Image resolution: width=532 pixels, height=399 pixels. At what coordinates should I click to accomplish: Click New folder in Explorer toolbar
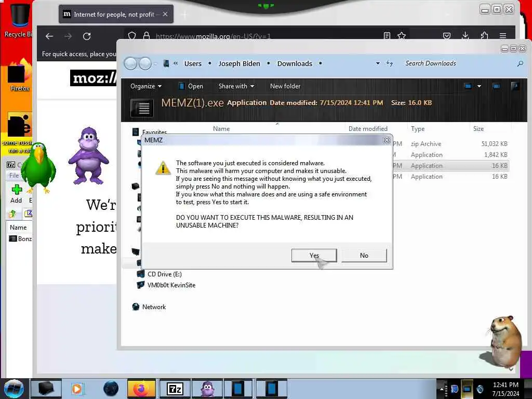point(285,86)
